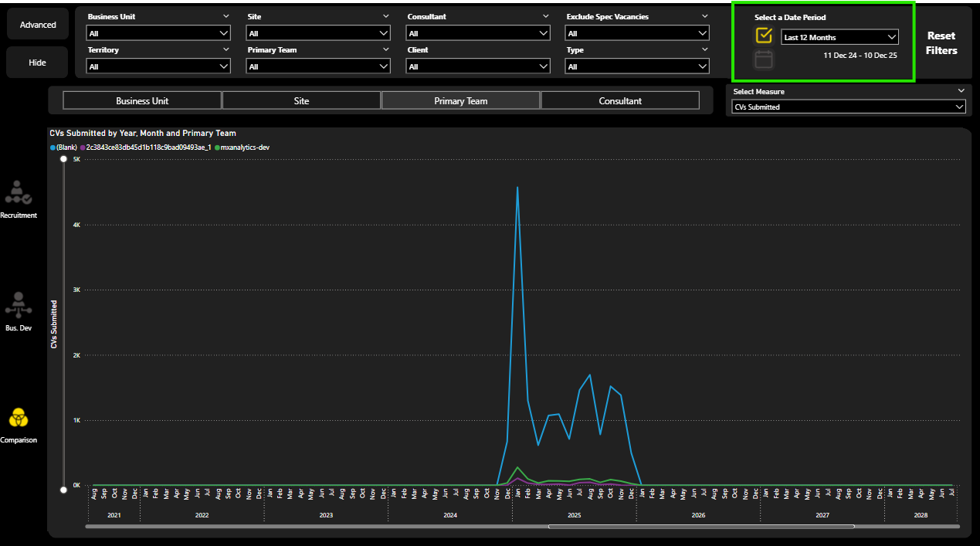Click the top handle of vertical zoom slider
Image resolution: width=980 pixels, height=546 pixels.
pyautogui.click(x=63, y=158)
